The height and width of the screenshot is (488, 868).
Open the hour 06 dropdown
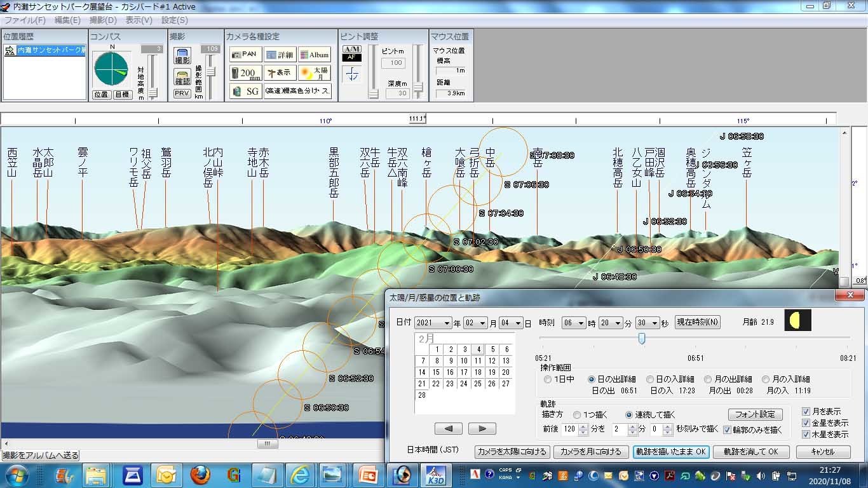(574, 323)
